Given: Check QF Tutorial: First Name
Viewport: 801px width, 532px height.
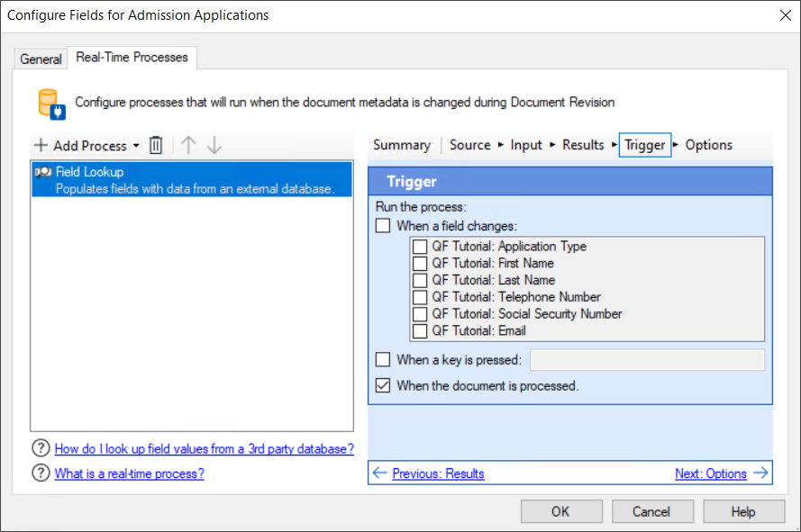Looking at the screenshot, I should click(420, 263).
